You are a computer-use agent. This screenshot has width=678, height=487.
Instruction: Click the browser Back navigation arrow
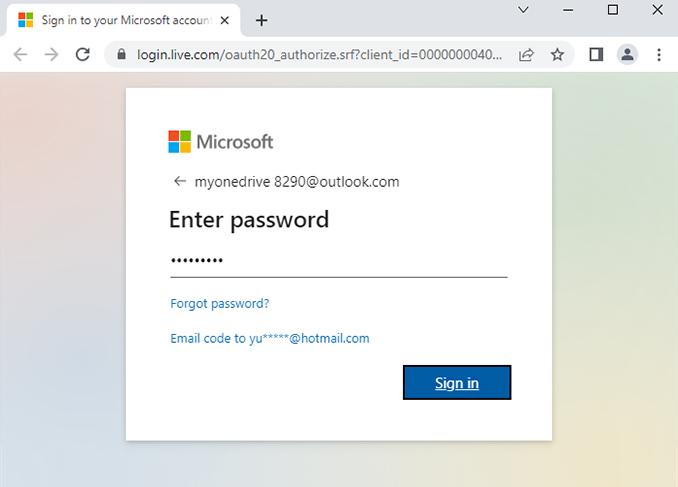pyautogui.click(x=20, y=55)
